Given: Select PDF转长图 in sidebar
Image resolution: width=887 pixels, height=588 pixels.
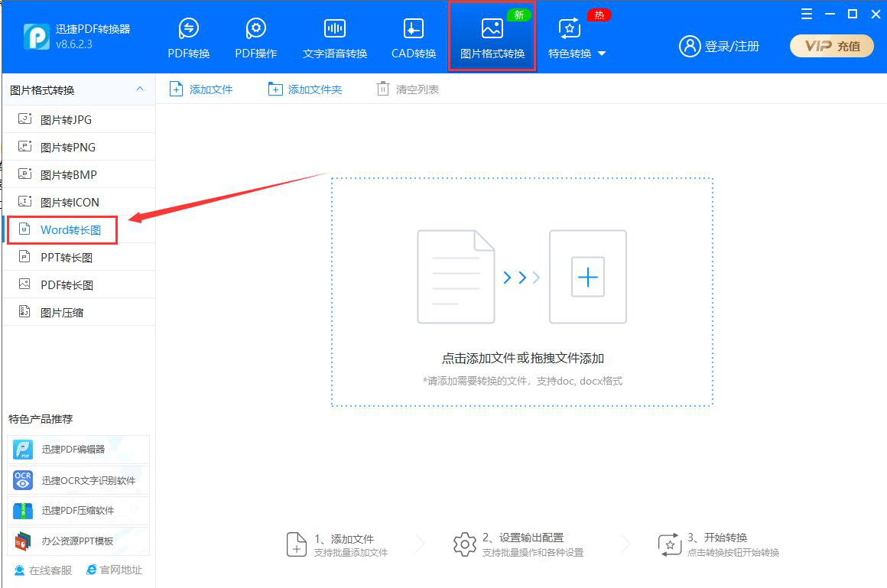Looking at the screenshot, I should [80, 284].
